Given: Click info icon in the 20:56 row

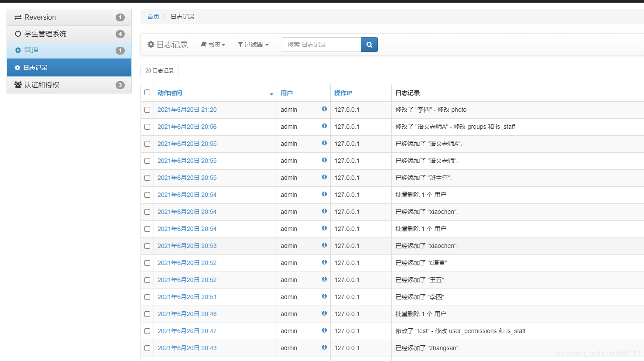Looking at the screenshot, I should tap(324, 126).
